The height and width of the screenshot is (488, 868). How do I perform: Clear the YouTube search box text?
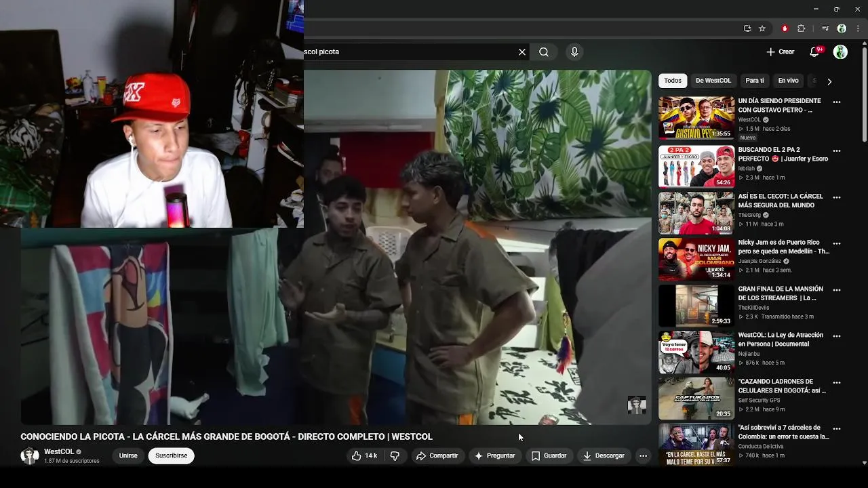coord(522,52)
